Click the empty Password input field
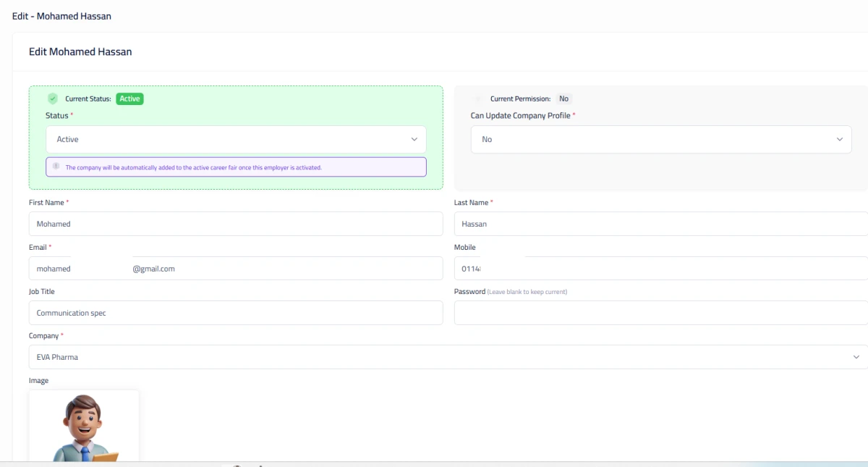This screenshot has width=868, height=467. [x=660, y=313]
